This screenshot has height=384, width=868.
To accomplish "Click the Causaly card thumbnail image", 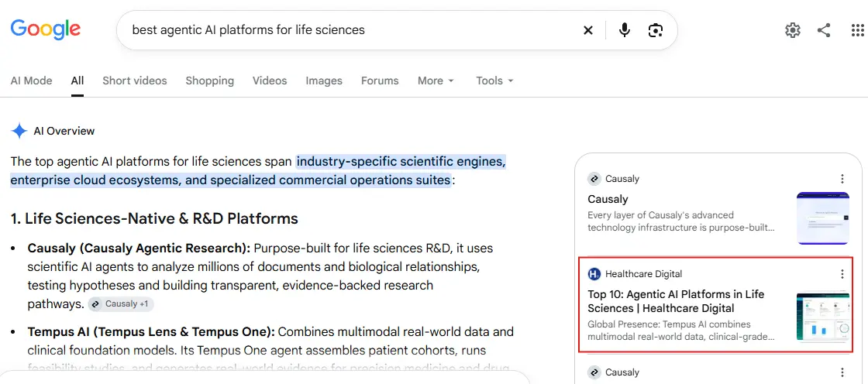I will click(822, 218).
